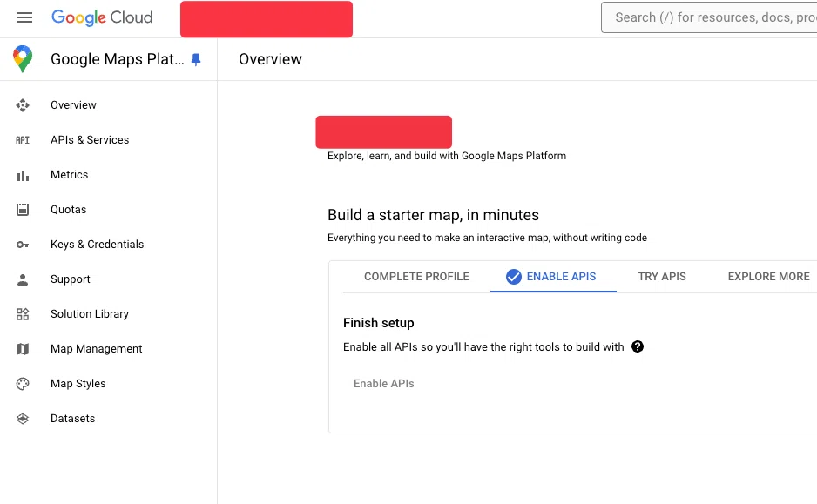
Task: Click the Enable APIs button
Action: [383, 384]
